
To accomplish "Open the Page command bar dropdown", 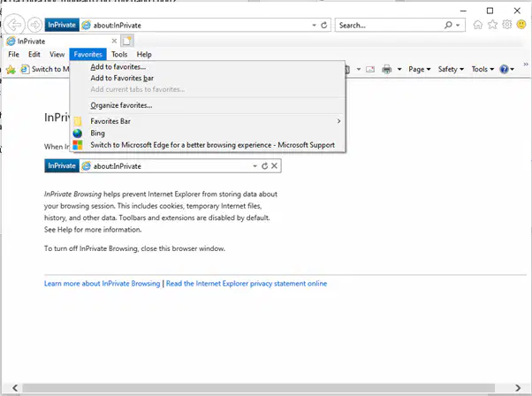I will pyautogui.click(x=420, y=69).
